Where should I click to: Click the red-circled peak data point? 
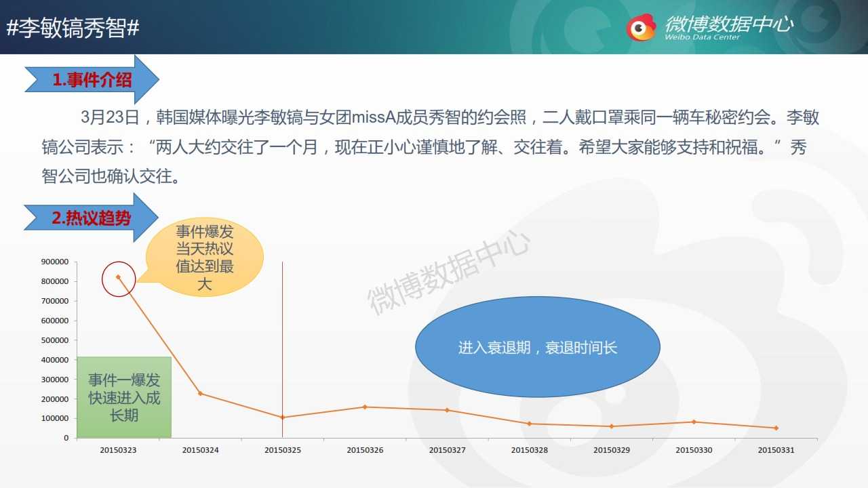pos(119,277)
